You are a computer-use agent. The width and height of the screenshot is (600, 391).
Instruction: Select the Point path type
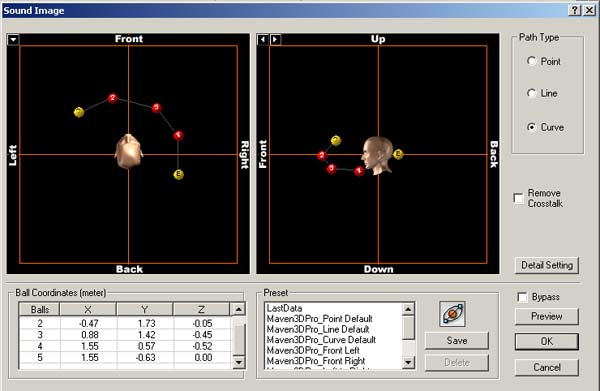[532, 61]
